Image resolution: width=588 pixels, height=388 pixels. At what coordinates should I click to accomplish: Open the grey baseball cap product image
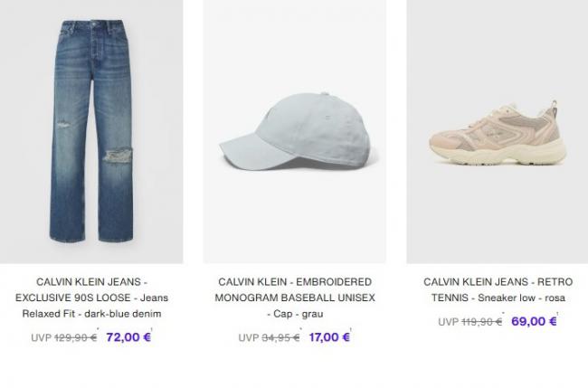(295, 131)
